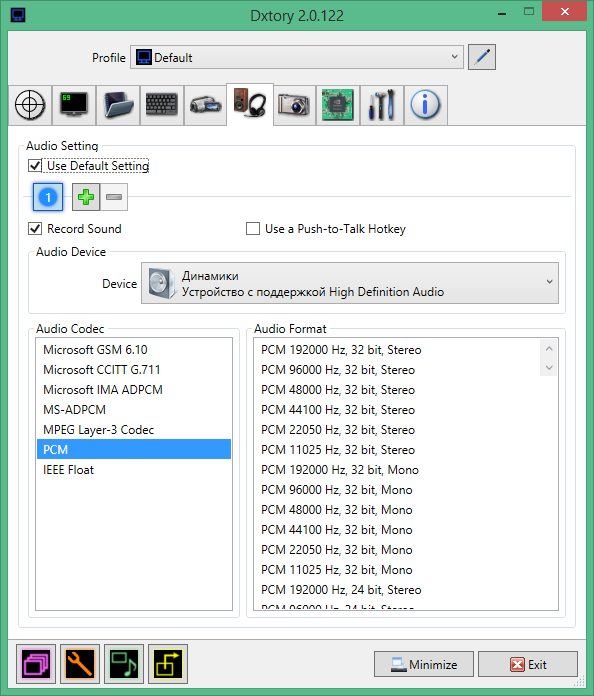This screenshot has width=594, height=696.
Task: Select PCM 11025 Hz, 32 bit, Stereo
Action: pyautogui.click(x=397, y=450)
